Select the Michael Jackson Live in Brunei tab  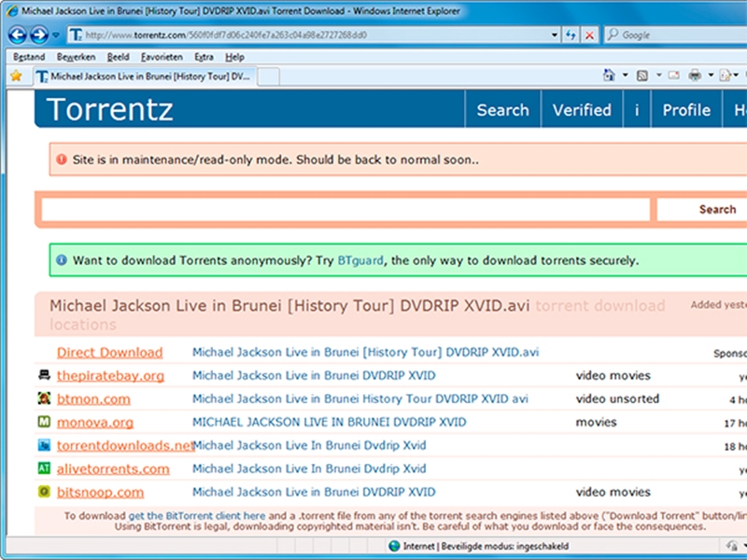145,77
